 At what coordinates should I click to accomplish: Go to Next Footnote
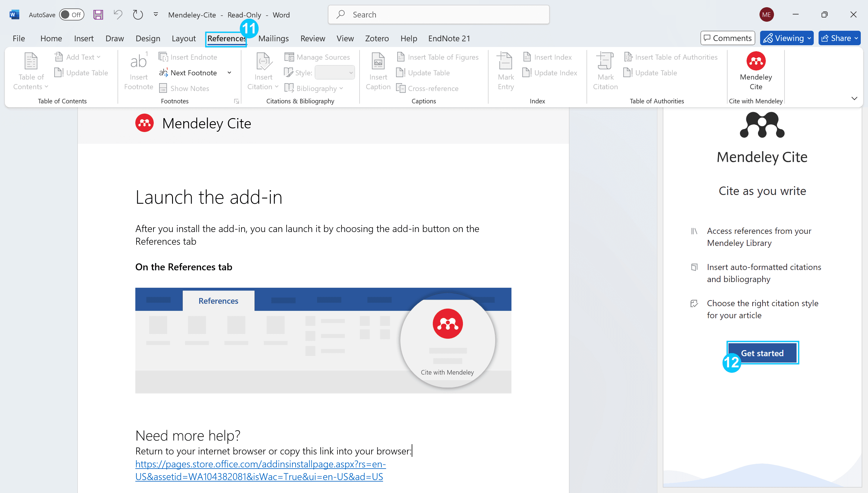tap(188, 72)
